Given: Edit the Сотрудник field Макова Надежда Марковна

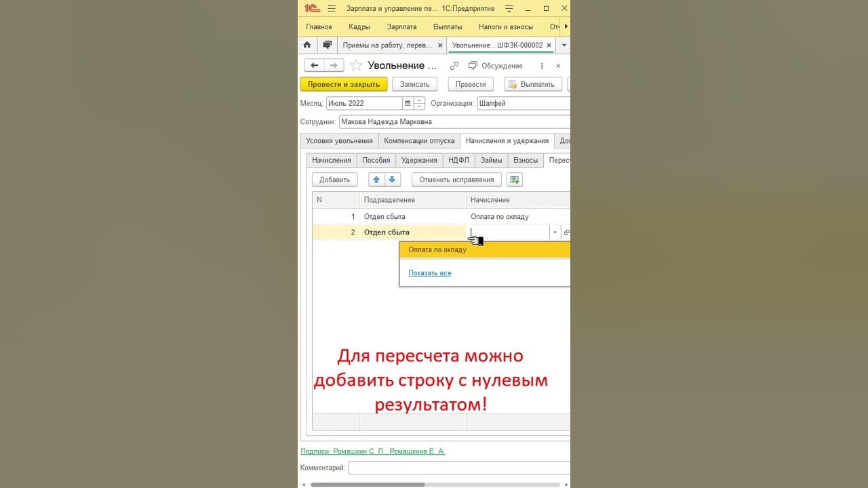Looking at the screenshot, I should point(454,122).
